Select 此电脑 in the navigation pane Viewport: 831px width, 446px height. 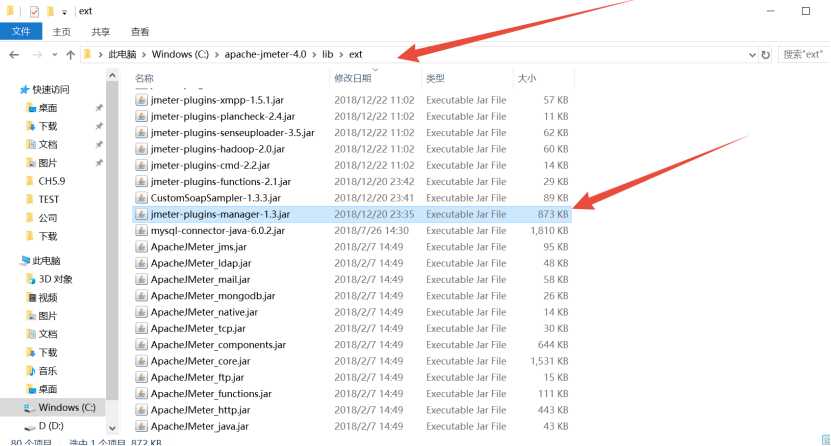46,261
